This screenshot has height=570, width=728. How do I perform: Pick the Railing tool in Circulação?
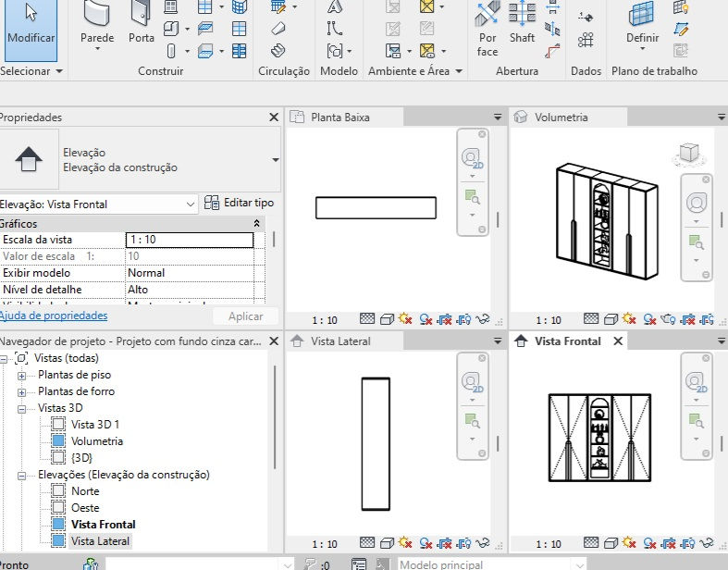tap(278, 6)
